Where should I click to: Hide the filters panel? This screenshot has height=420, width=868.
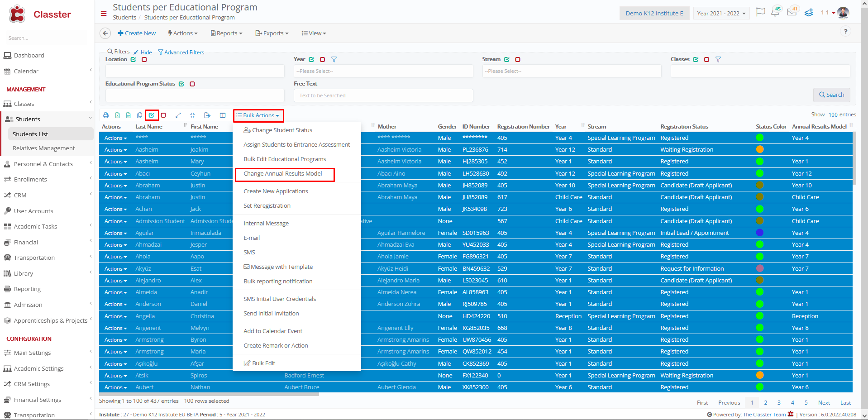point(143,52)
